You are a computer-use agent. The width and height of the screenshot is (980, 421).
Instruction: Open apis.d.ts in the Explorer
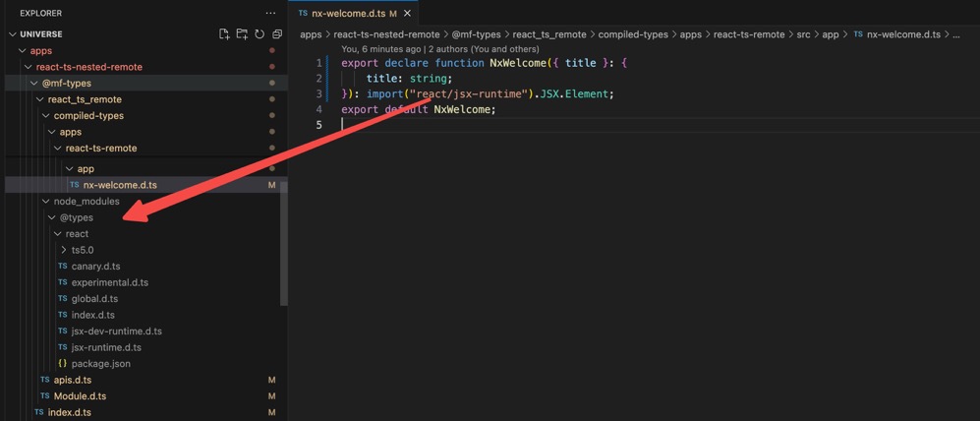coord(72,380)
